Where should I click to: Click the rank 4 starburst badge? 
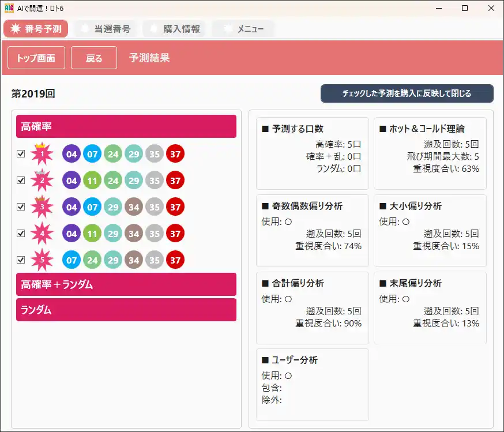[x=42, y=234]
